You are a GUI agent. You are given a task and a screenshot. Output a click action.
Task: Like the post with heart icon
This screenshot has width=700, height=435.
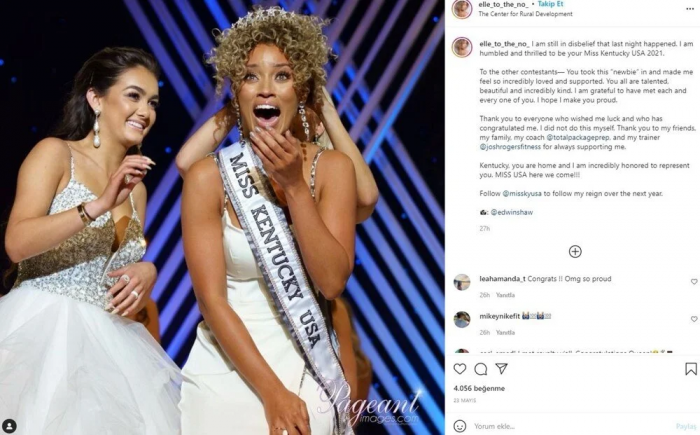460,368
